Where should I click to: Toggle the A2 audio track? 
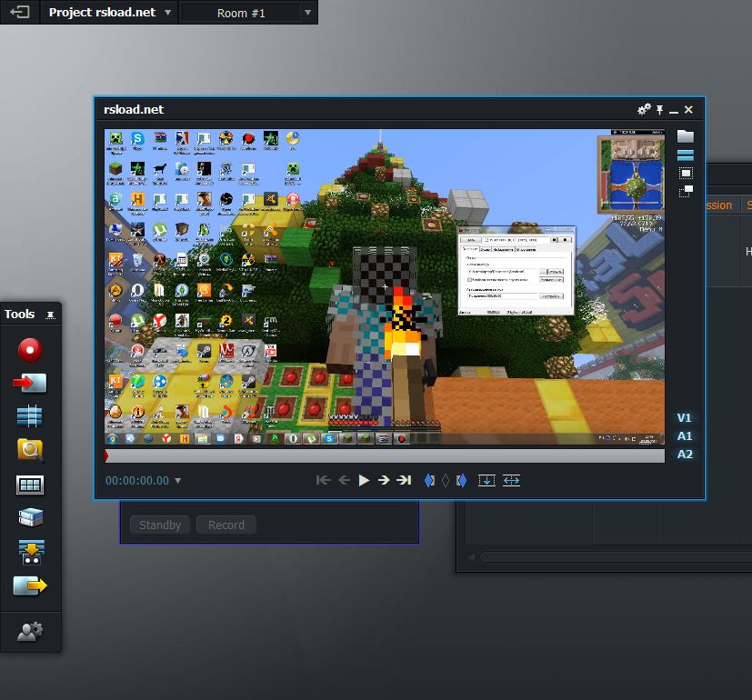point(685,454)
